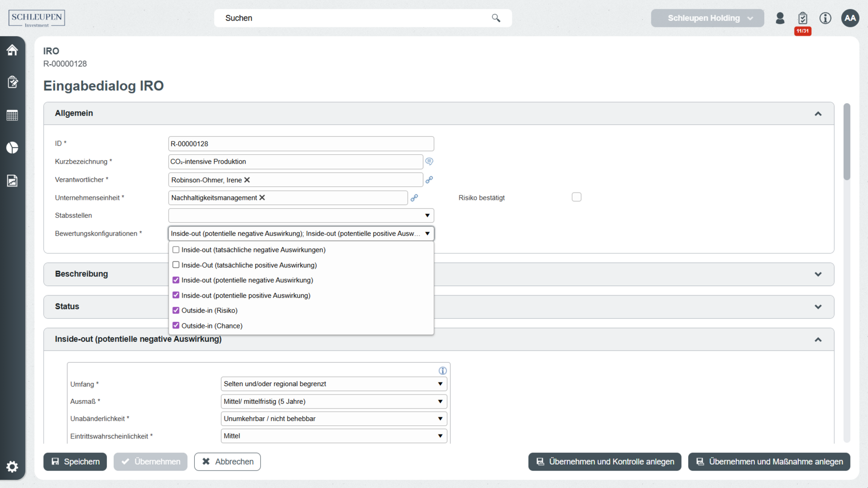Click the link icon beside Verantwortlicher field

[x=429, y=180]
